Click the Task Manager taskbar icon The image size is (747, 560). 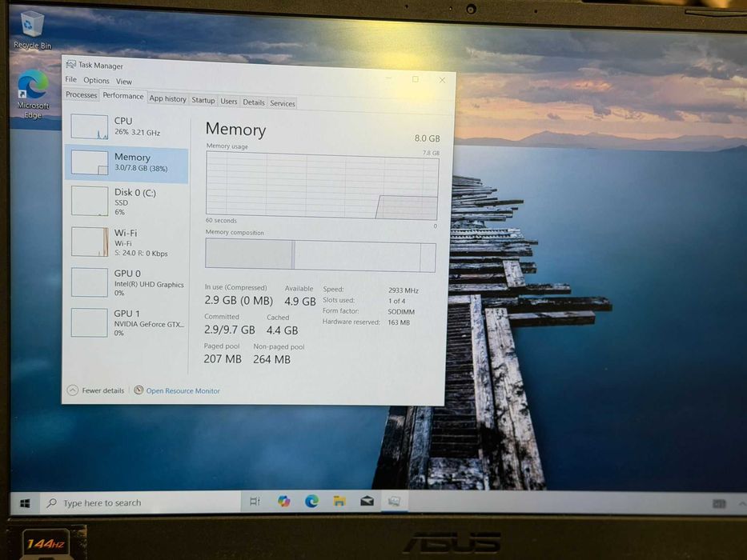tap(395, 501)
